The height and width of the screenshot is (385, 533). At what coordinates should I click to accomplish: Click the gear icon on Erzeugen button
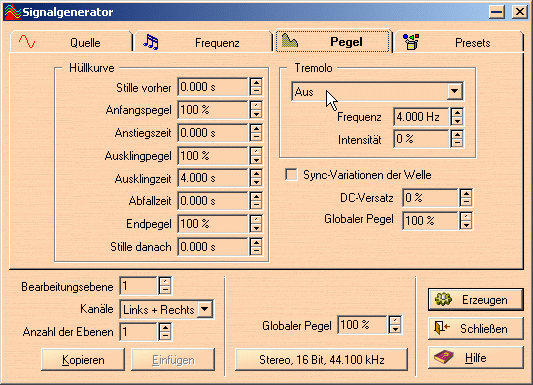[x=444, y=299]
